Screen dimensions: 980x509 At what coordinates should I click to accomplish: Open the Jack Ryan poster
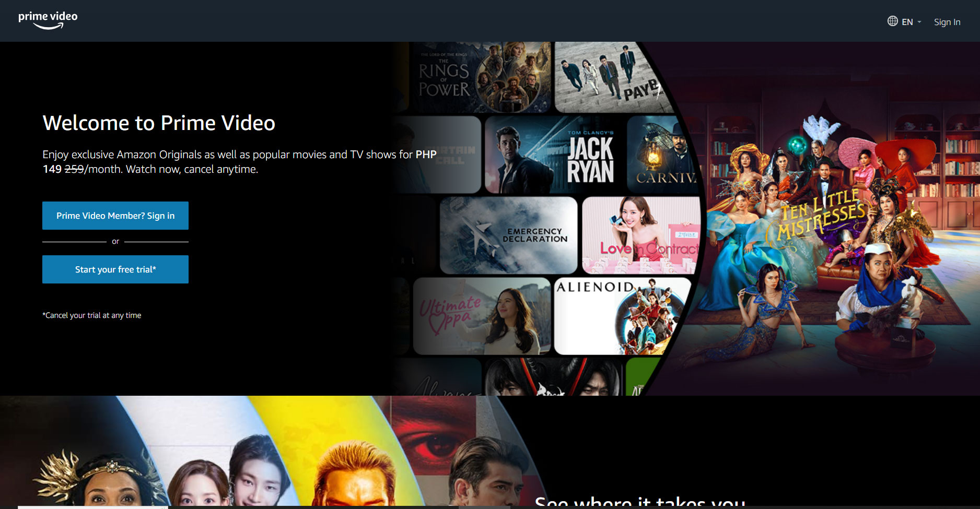point(554,155)
